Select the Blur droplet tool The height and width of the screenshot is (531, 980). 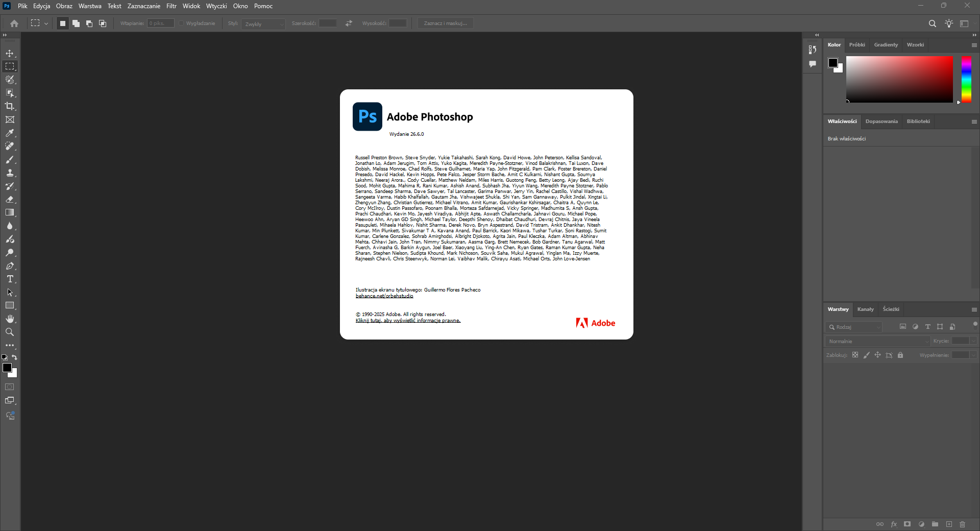(10, 226)
